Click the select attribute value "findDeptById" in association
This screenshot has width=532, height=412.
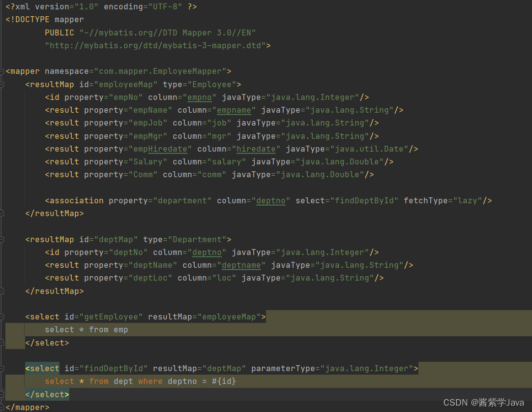point(364,201)
